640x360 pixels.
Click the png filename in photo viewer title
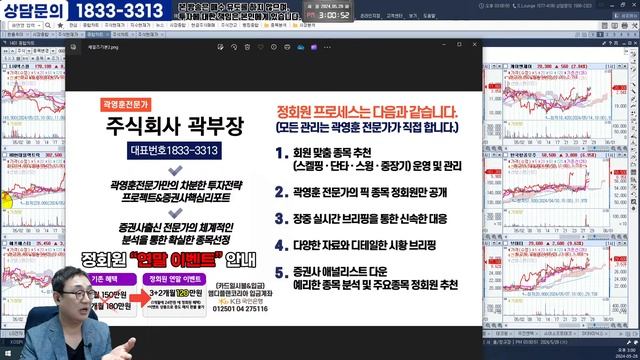pos(103,47)
